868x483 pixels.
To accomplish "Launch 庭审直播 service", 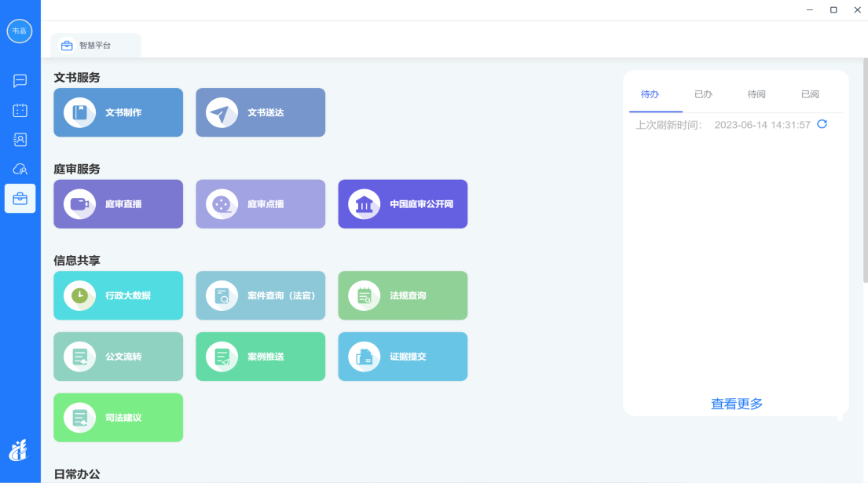I will point(118,204).
